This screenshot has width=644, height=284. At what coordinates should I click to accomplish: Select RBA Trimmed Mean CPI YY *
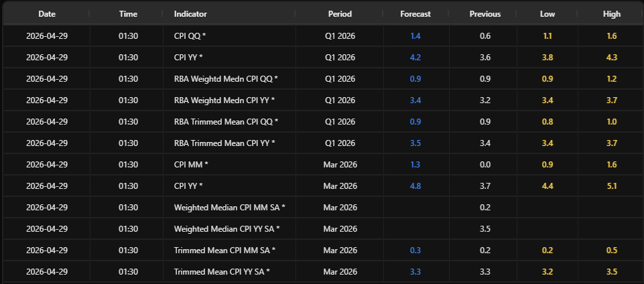224,143
